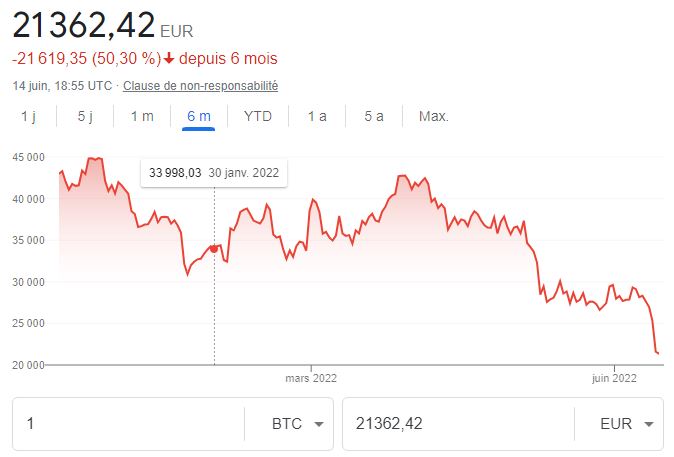Viewport: 674px width, 457px height.
Task: Click the 33 998,03 chart tooltip
Action: [x=214, y=172]
